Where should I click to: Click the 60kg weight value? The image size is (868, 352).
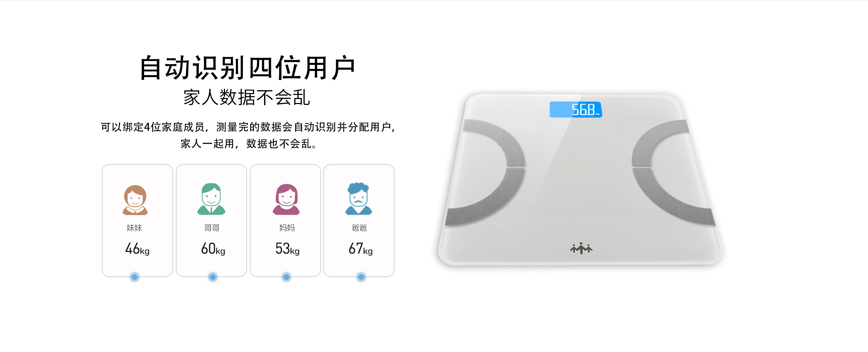[213, 249]
